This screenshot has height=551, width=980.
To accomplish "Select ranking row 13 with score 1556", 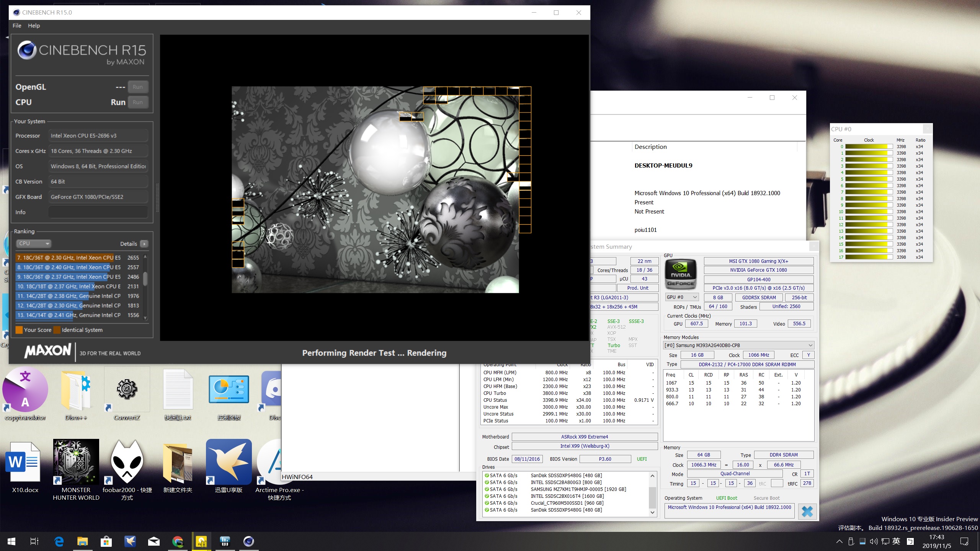I will tap(78, 315).
